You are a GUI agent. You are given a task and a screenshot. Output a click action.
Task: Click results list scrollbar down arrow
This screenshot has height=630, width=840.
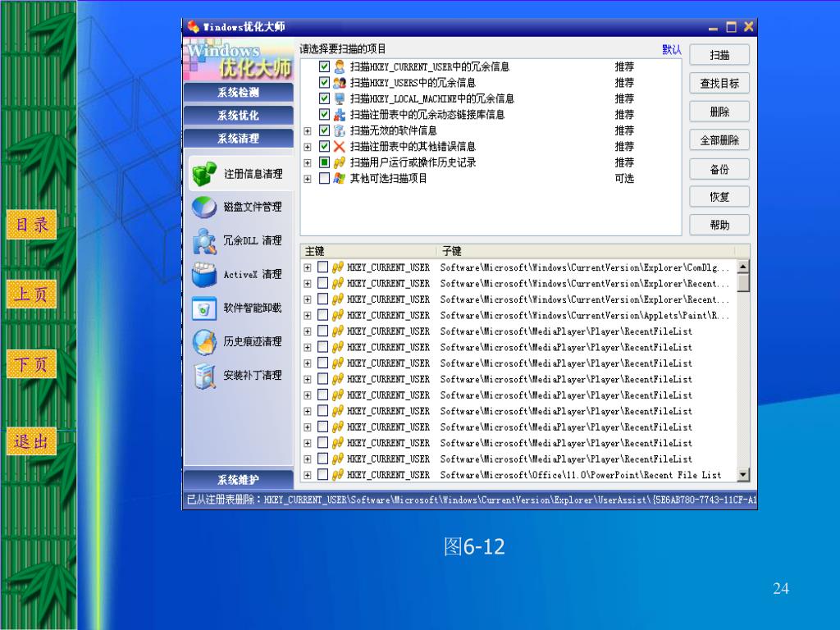click(x=743, y=474)
